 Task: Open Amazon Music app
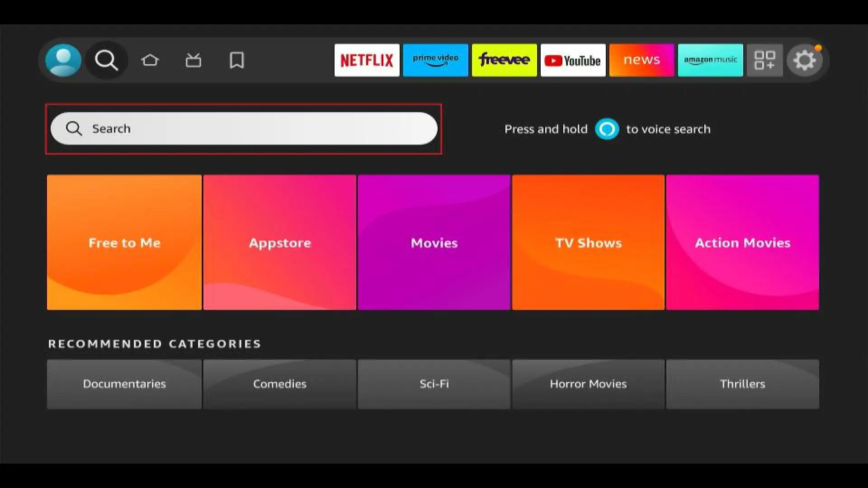point(710,60)
